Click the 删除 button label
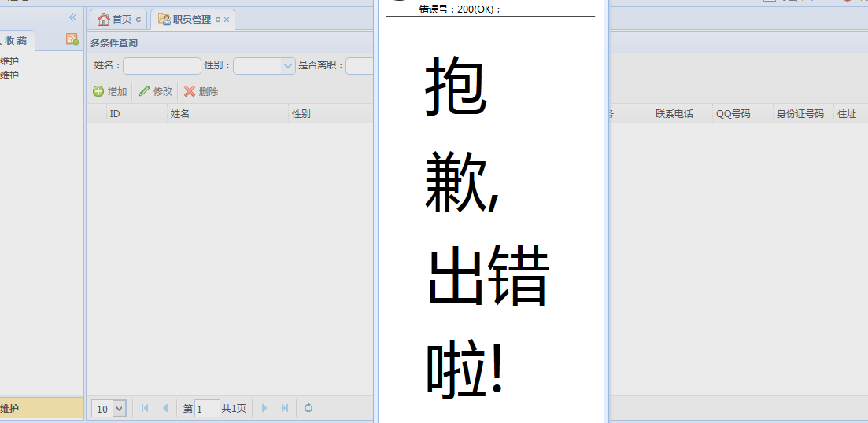Screen dimensions: 868x423 point(209,92)
